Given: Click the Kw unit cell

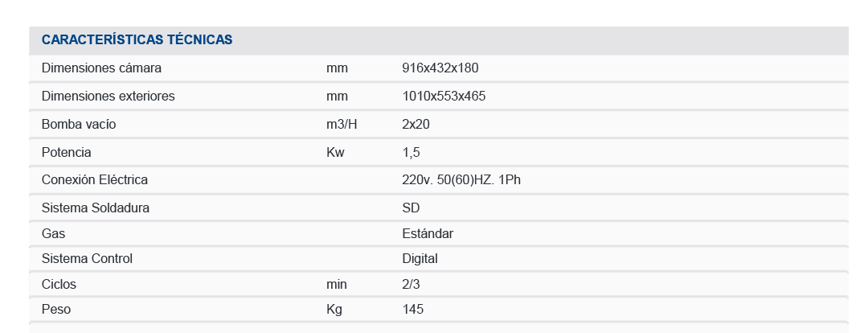Looking at the screenshot, I should point(335,152).
